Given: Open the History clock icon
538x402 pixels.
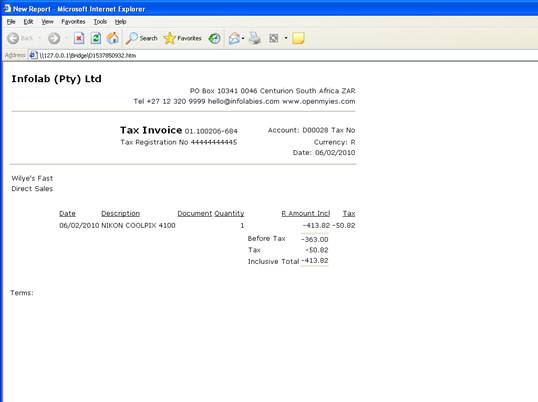Looking at the screenshot, I should 215,38.
